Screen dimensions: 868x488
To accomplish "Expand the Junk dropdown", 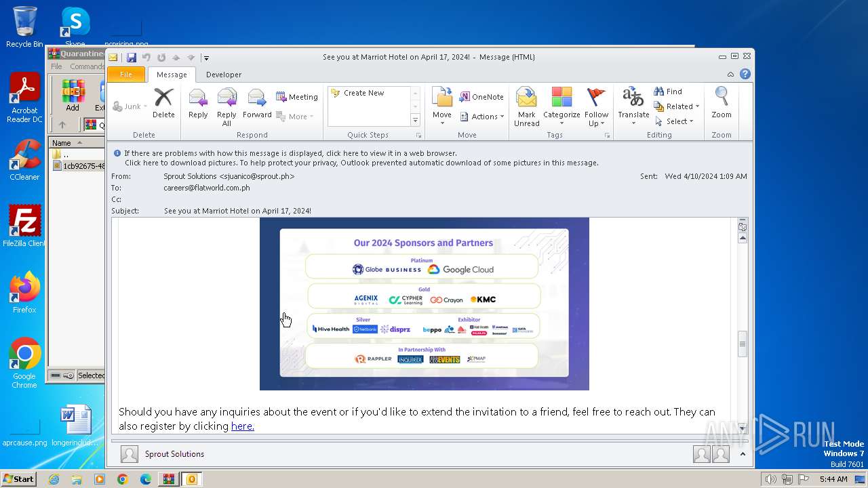I will (x=130, y=106).
